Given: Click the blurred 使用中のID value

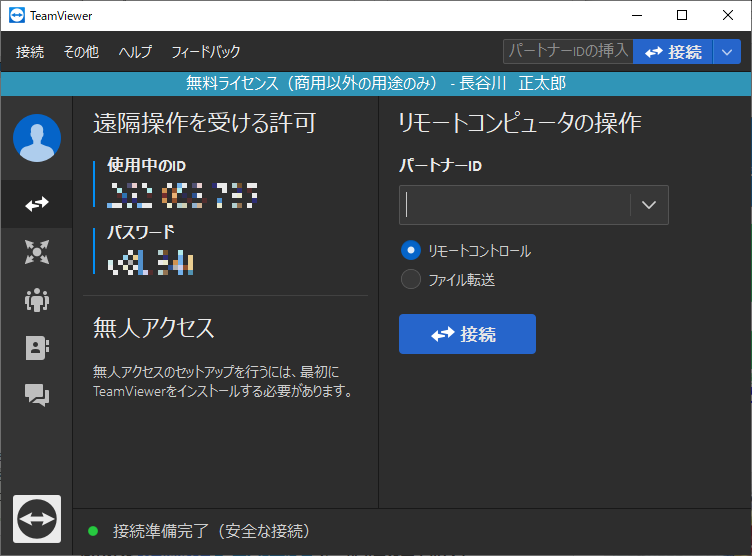Looking at the screenshot, I should pyautogui.click(x=182, y=195).
